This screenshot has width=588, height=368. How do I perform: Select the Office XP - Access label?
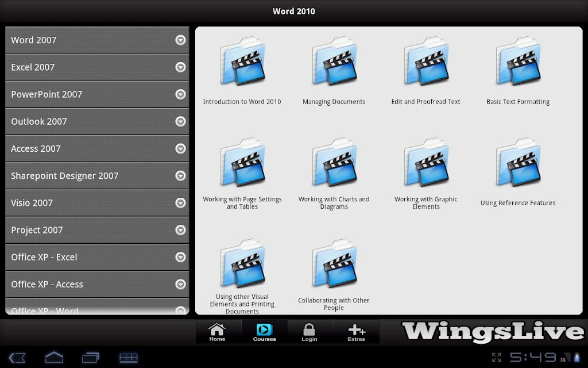[47, 284]
